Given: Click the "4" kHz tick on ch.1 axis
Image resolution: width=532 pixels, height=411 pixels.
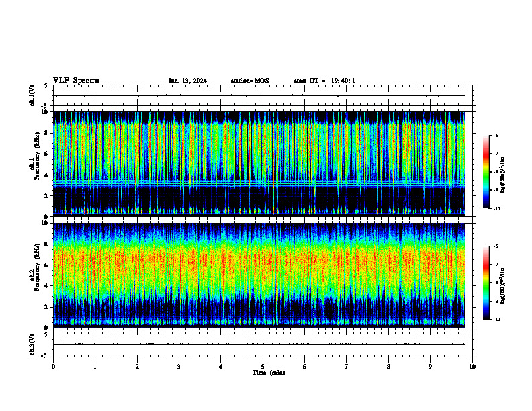Looking at the screenshot, I should 47,175.
